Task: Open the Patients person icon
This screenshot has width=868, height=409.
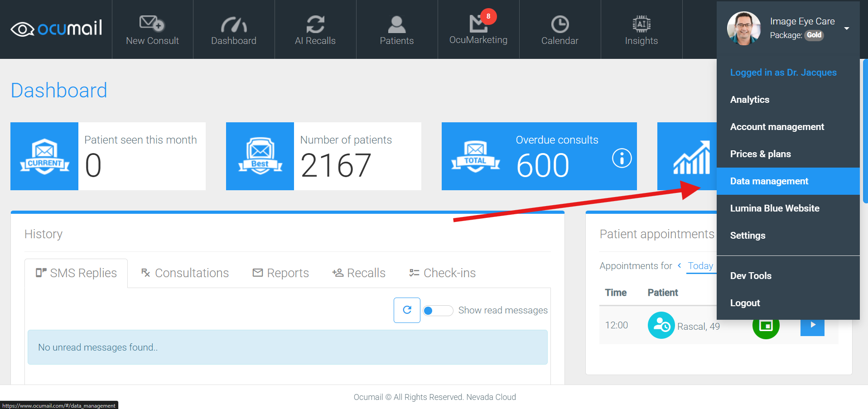Action: pyautogui.click(x=397, y=24)
